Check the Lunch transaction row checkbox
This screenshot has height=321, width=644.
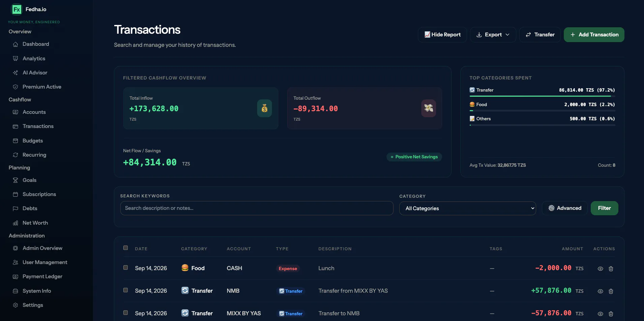(x=126, y=268)
